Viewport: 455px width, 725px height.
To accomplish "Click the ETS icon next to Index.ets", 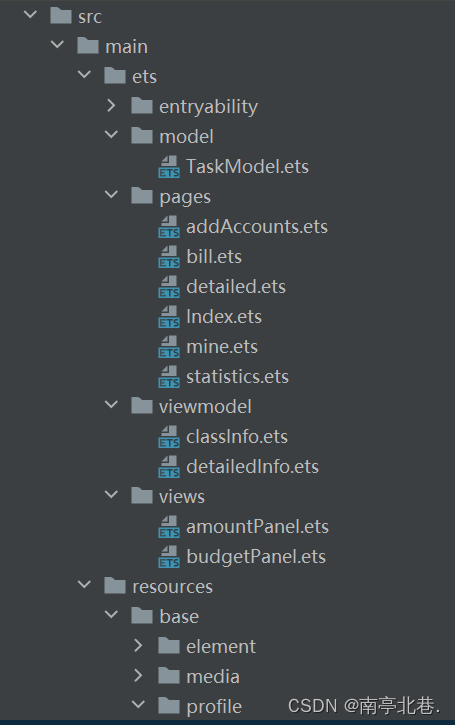I will coord(169,317).
